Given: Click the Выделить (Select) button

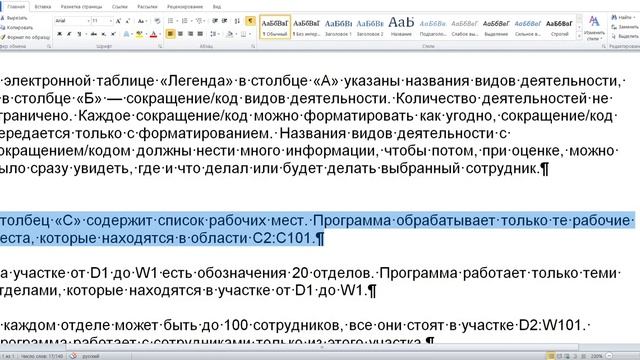Looking at the screenshot, I should tap(625, 36).
